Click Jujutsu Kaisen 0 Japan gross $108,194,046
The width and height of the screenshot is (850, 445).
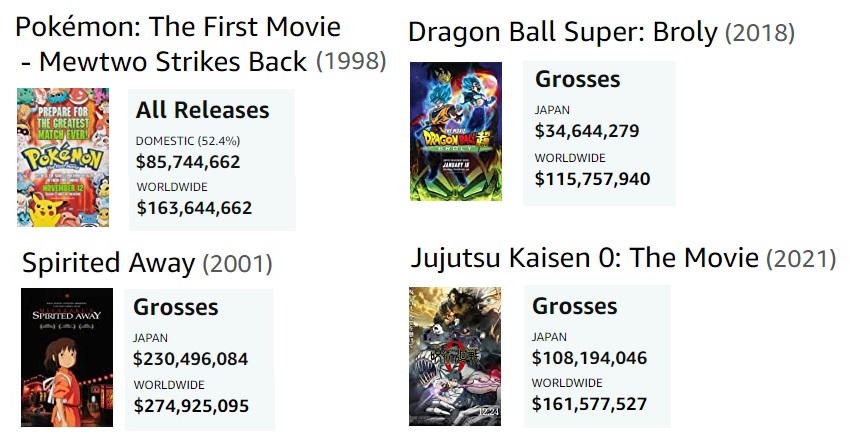589,356
